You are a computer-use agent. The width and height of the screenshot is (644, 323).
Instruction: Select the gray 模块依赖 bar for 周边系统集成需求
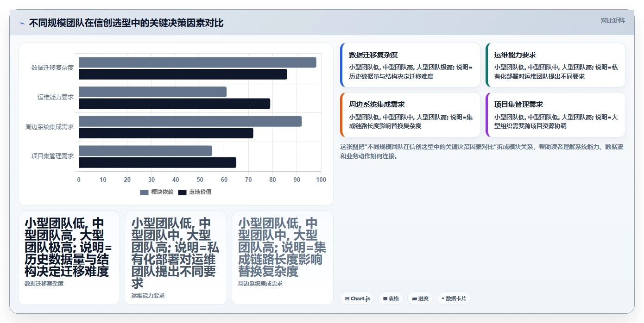[x=190, y=121]
